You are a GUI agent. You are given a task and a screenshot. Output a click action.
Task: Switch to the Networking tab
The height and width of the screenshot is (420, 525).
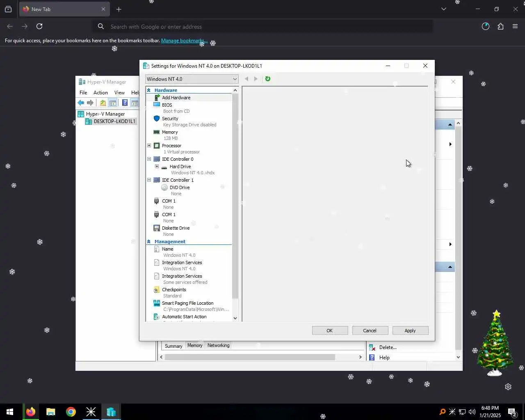[218, 345]
